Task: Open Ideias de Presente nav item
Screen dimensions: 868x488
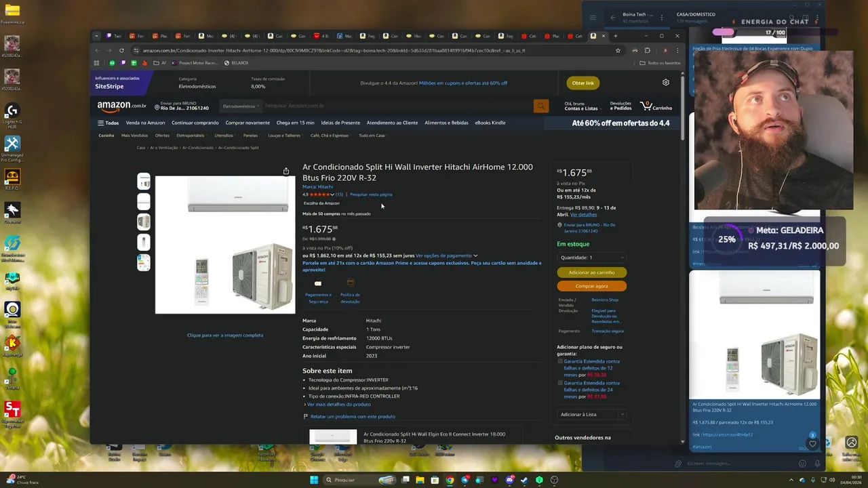Action: [340, 123]
